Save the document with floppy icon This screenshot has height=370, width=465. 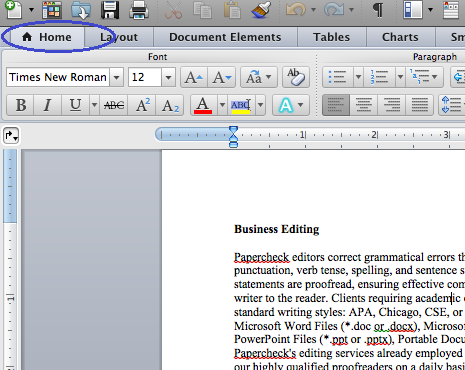110,9
